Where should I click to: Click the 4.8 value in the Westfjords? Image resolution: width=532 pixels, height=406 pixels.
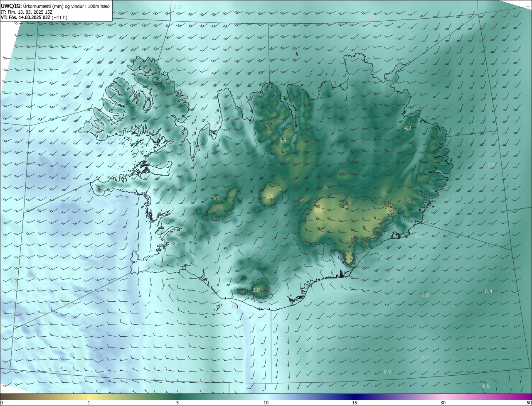click(x=157, y=80)
